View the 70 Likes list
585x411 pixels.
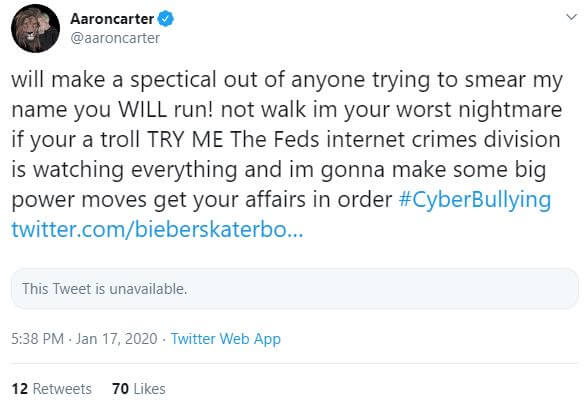point(138,389)
